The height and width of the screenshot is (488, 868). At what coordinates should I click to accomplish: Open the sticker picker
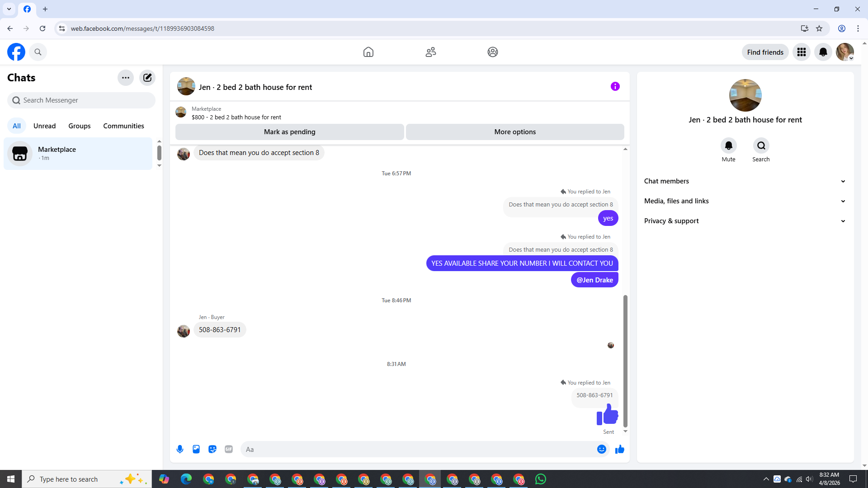point(212,449)
